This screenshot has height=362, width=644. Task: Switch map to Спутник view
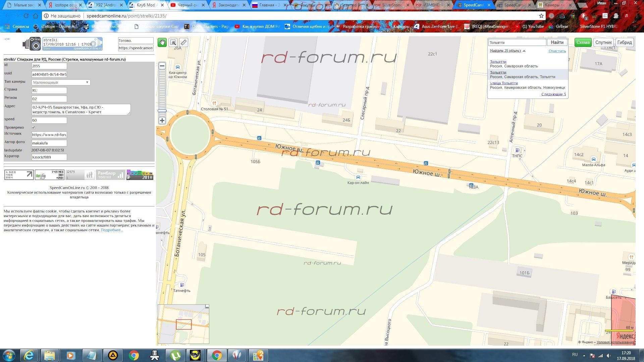click(x=603, y=43)
